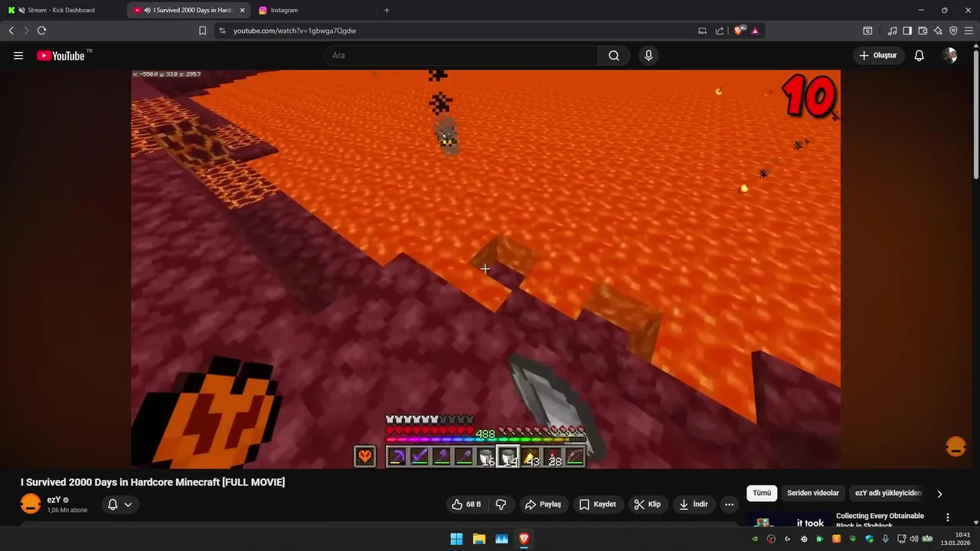980x551 pixels.
Task: Open Brave Rewards triangle icon
Action: [x=755, y=31]
